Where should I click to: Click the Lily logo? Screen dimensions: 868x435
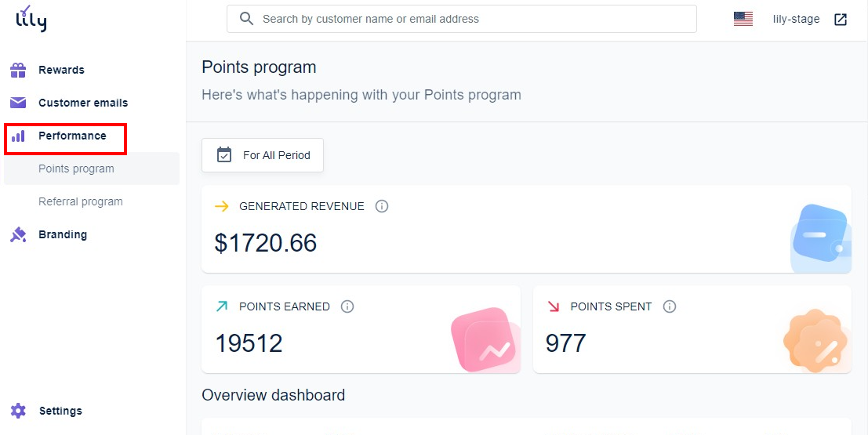click(x=31, y=19)
